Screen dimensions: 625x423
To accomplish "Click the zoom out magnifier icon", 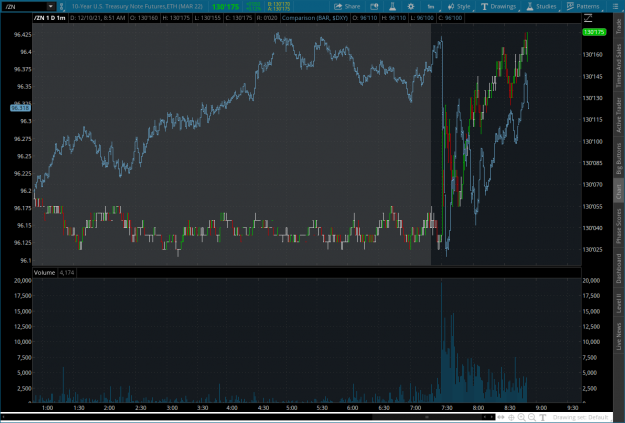I will [x=532, y=417].
